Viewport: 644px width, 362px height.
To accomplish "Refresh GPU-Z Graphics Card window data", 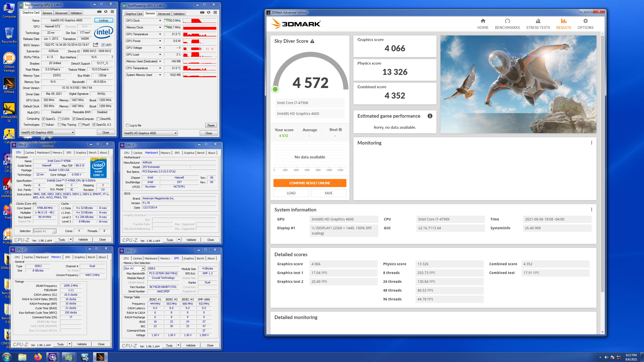I will tap(106, 12).
